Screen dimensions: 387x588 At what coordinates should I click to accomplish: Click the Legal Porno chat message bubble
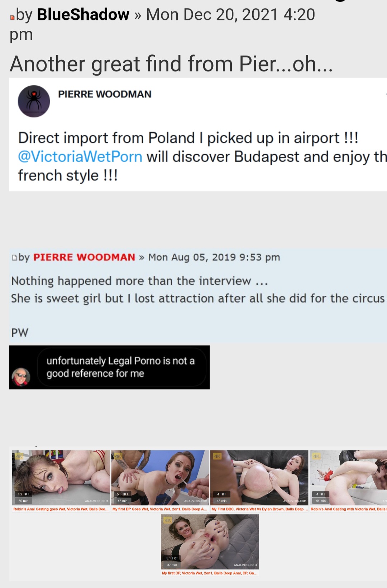tap(122, 367)
